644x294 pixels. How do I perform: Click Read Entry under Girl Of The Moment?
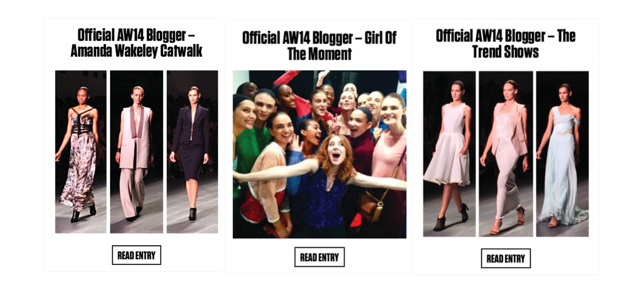[319, 257]
